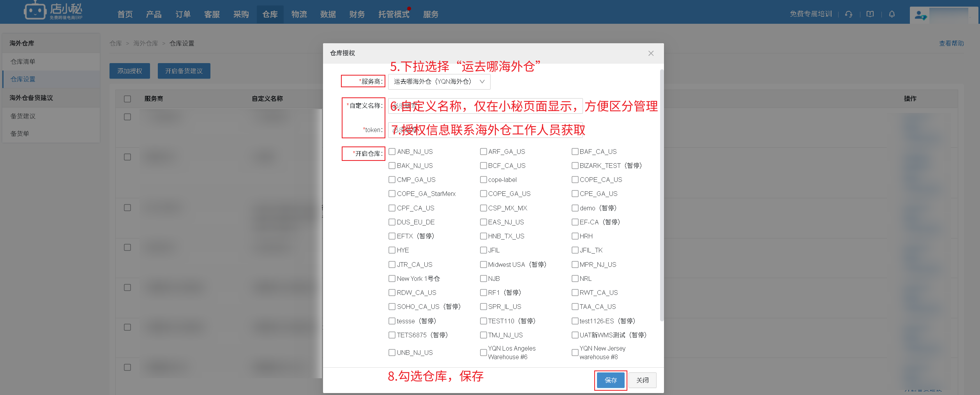The image size is (980, 395).
Task: Open the notification bell
Action: pyautogui.click(x=892, y=14)
